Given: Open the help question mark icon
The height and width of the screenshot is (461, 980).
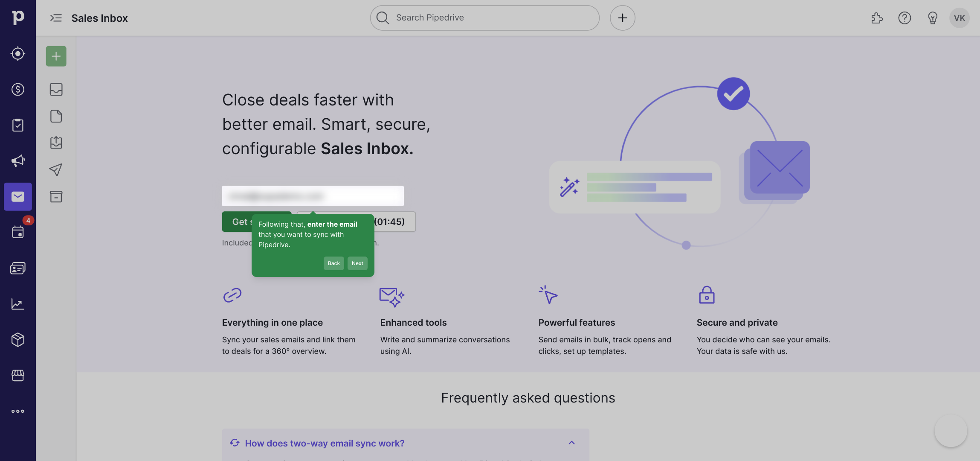Looking at the screenshot, I should coord(905,18).
